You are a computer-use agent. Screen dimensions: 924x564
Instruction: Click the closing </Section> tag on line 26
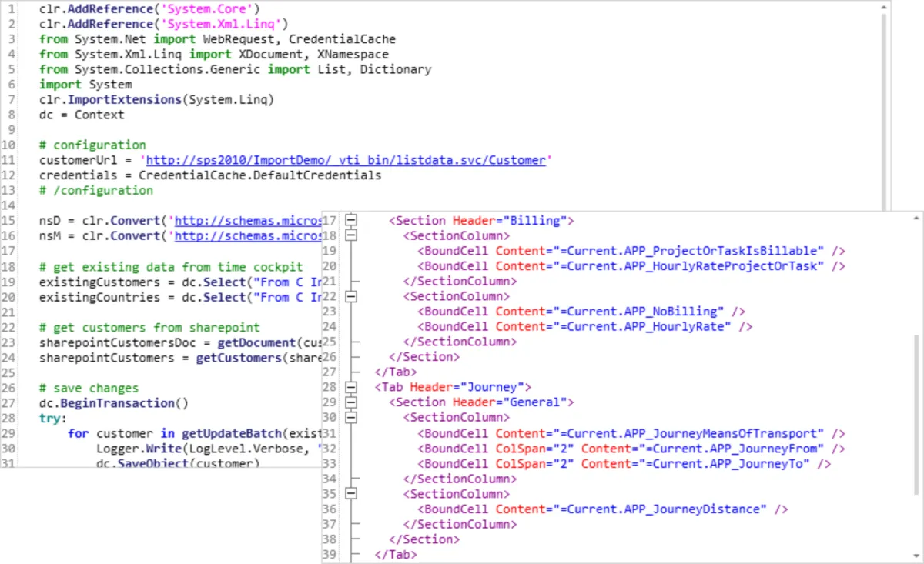pyautogui.click(x=424, y=357)
